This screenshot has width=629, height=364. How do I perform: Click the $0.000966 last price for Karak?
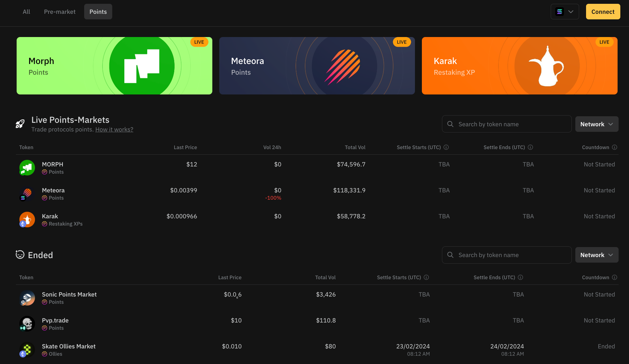pos(182,216)
